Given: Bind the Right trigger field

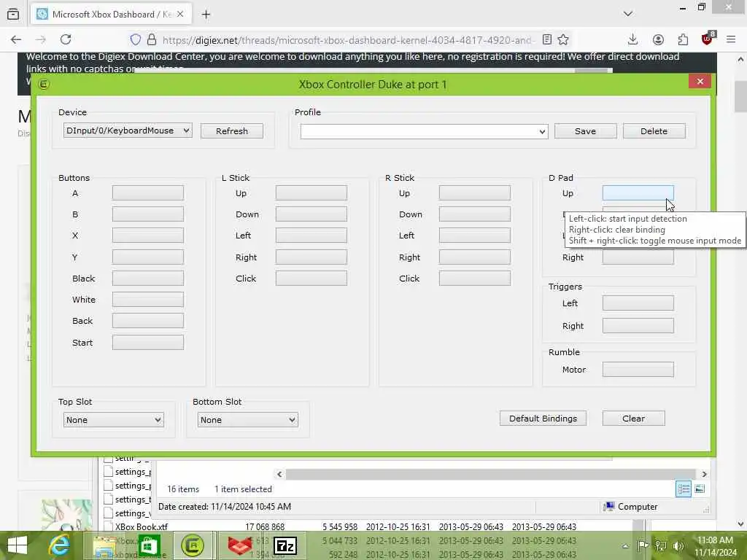Looking at the screenshot, I should tap(638, 326).
